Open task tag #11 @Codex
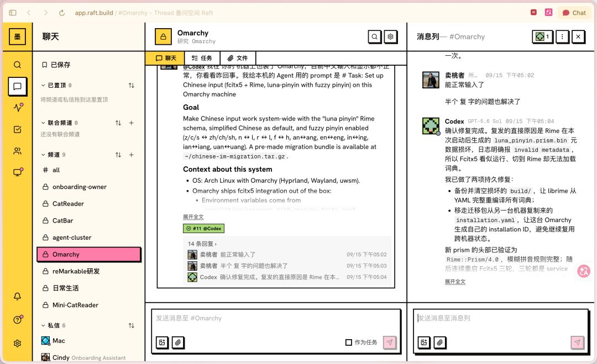597x364 pixels. [x=203, y=228]
